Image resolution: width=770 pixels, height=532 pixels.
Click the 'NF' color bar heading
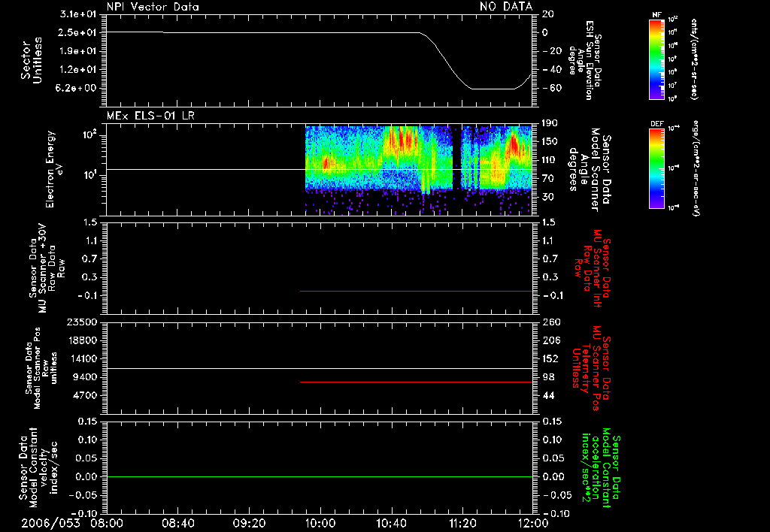click(x=656, y=15)
